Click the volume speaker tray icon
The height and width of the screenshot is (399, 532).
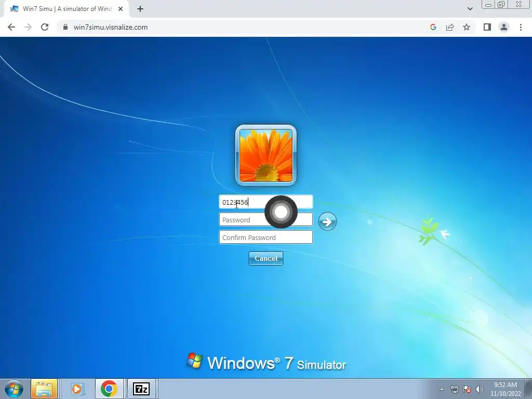[480, 389]
